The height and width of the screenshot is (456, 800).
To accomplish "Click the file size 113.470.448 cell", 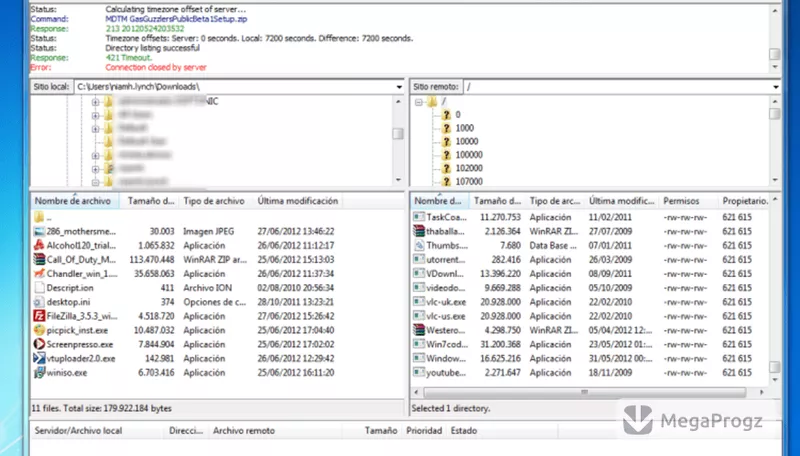I will coord(152,260).
